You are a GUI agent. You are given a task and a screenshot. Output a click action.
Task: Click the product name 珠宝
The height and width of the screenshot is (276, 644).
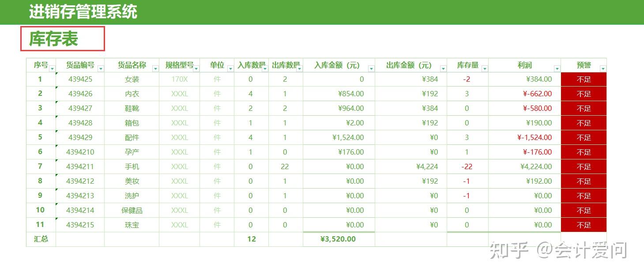[132, 225]
